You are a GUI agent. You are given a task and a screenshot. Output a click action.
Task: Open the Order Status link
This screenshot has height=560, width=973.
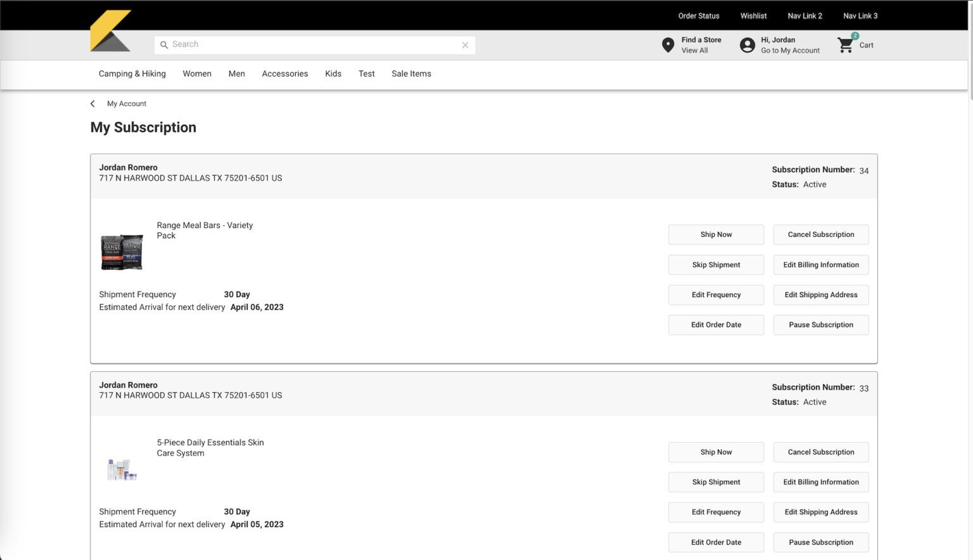(x=699, y=15)
